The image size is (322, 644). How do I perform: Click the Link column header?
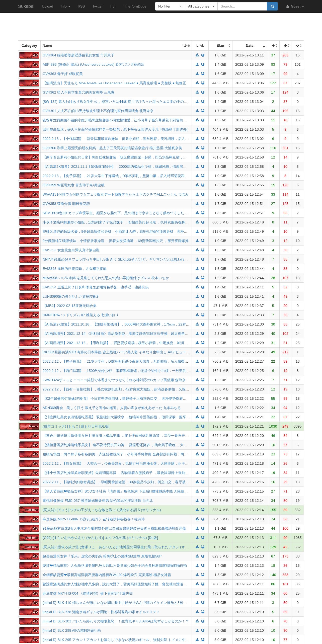tap(200, 46)
